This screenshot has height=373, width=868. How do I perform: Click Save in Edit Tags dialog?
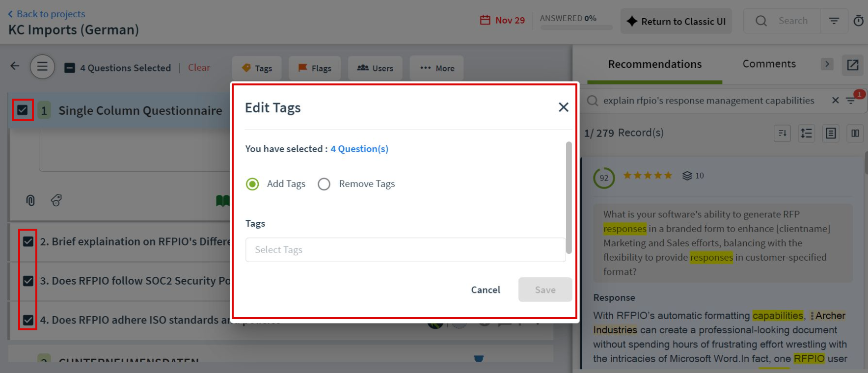[545, 290]
